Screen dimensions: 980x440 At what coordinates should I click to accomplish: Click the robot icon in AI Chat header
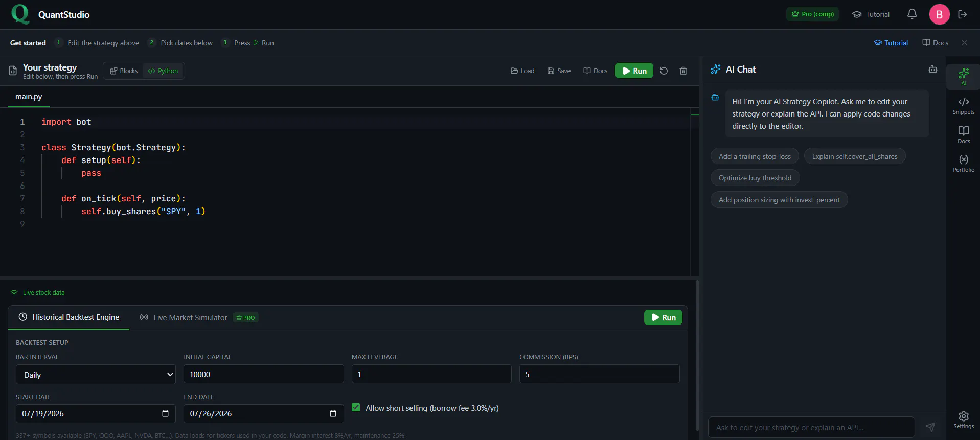933,69
